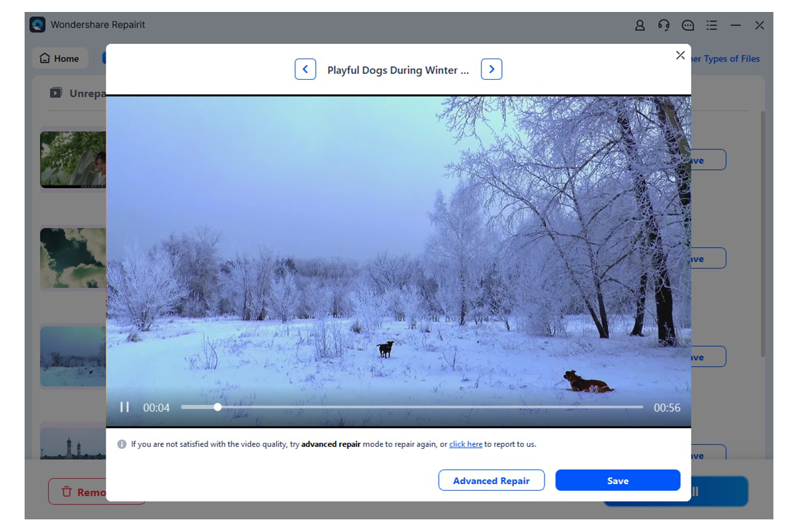The image size is (798, 532).
Task: Pause the playing video preview
Action: point(124,406)
